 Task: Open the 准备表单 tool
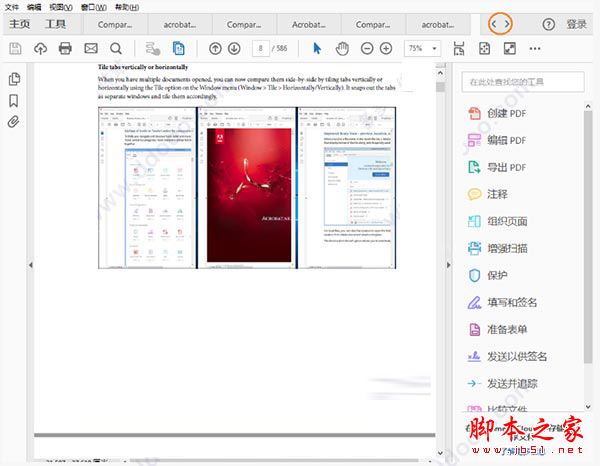498,329
